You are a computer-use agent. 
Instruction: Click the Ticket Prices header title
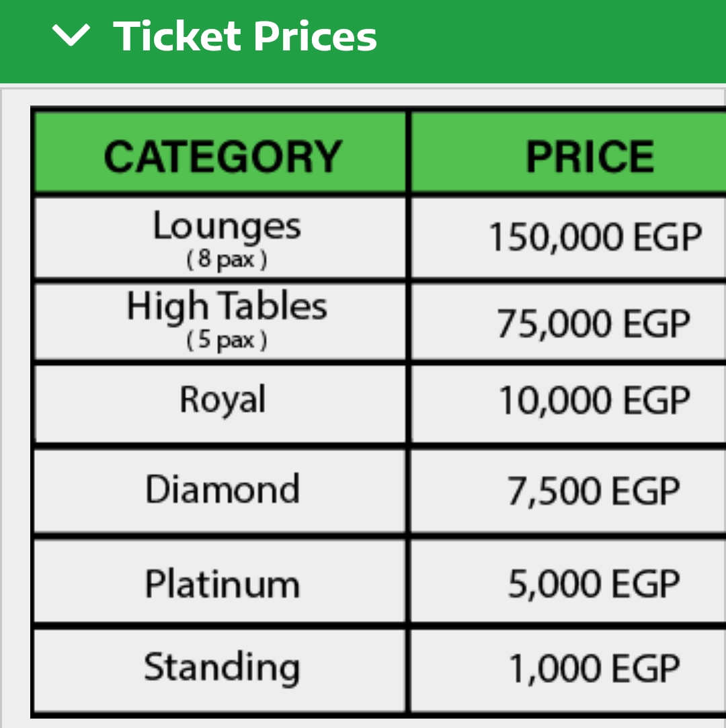coord(245,36)
